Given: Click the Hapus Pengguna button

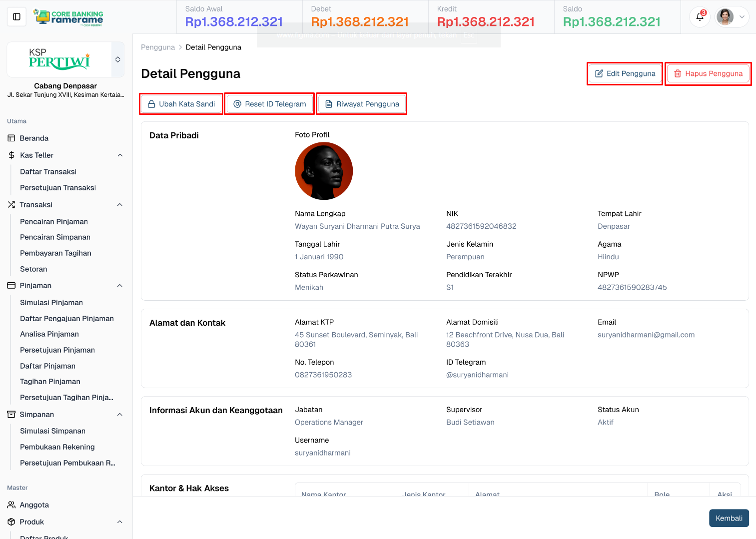Looking at the screenshot, I should click(708, 73).
